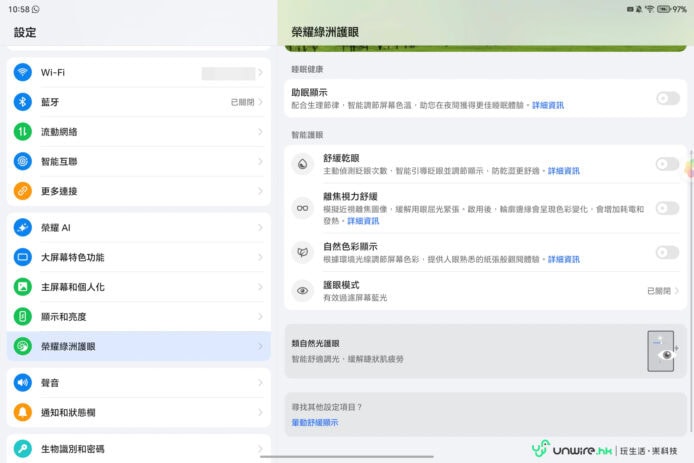
Task: Turn on the 舒緩乾眼 switch
Action: click(x=667, y=164)
